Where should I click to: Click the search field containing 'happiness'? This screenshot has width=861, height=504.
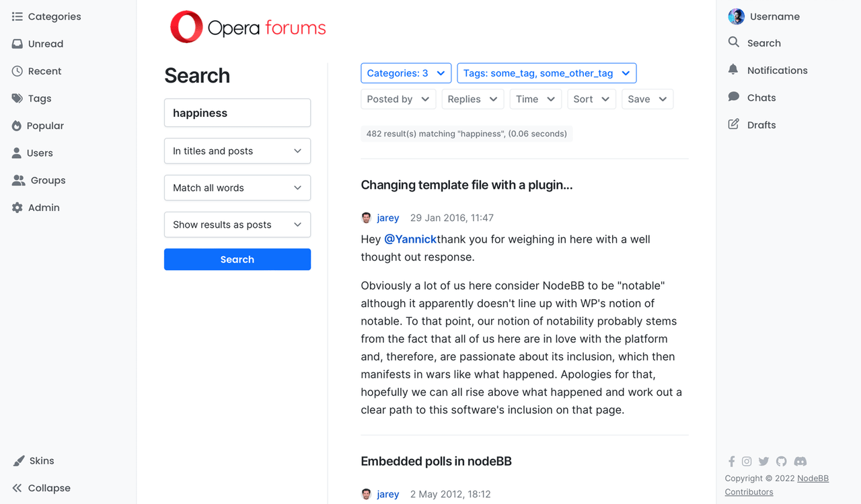(x=237, y=113)
